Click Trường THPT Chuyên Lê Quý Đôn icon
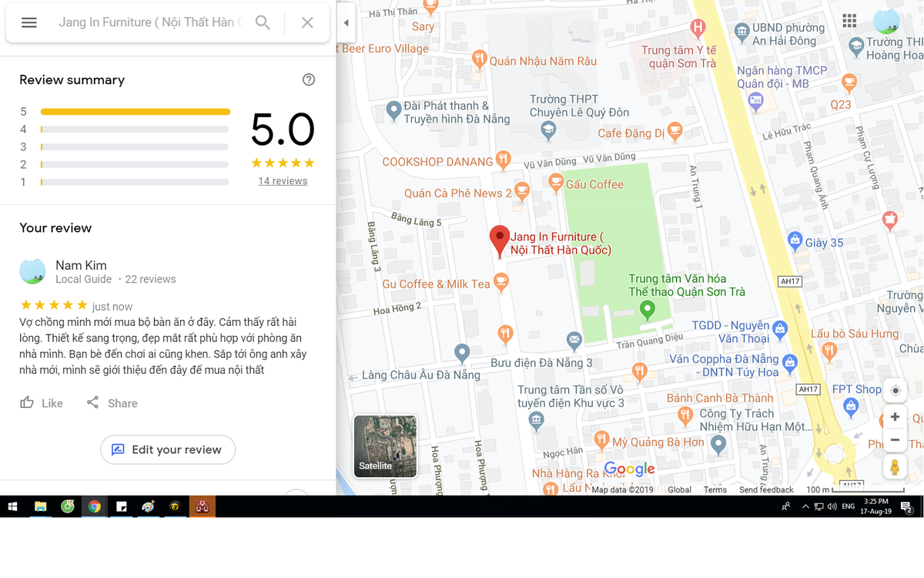The height and width of the screenshot is (578, 924). pyautogui.click(x=548, y=132)
